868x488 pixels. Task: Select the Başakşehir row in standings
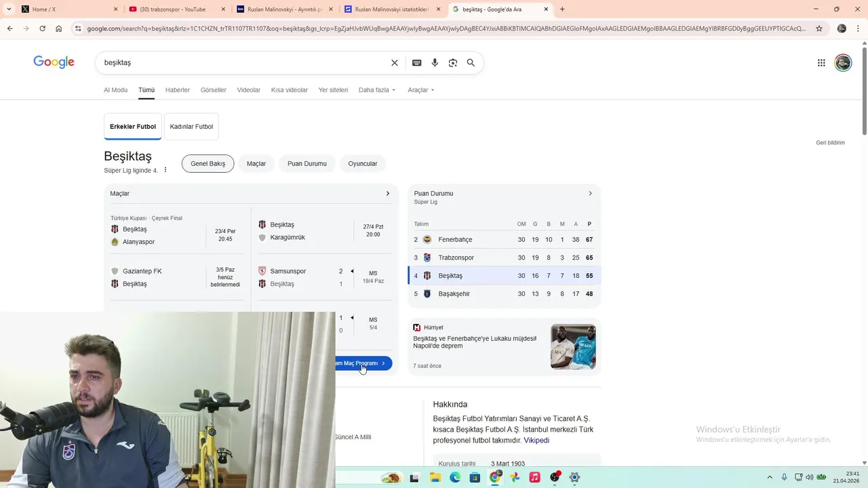point(504,293)
